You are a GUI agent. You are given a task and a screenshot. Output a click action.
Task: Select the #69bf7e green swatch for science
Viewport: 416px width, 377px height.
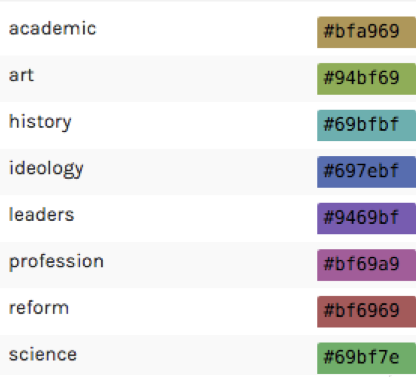tap(366, 358)
